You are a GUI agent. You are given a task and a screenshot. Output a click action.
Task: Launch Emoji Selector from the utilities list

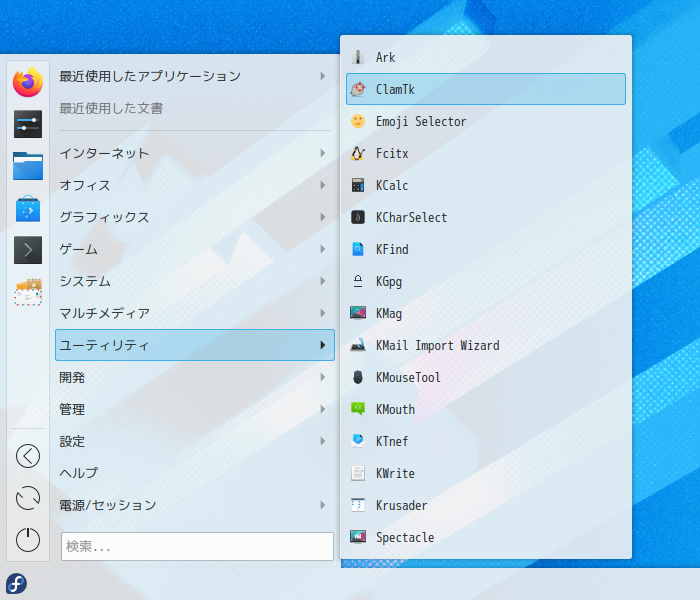click(x=486, y=121)
